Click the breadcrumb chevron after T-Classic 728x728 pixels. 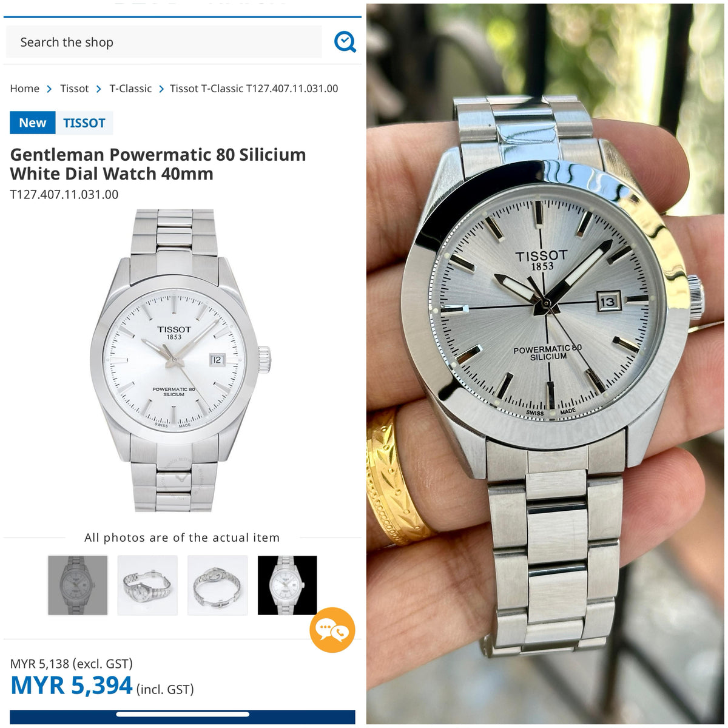click(161, 89)
